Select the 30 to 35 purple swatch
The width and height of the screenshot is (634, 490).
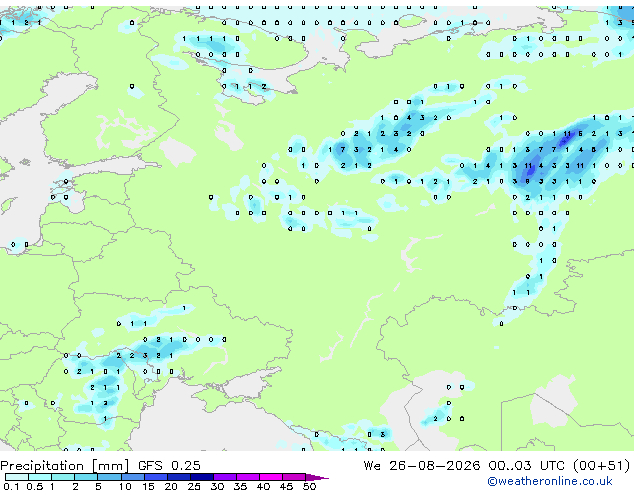pos(225,477)
